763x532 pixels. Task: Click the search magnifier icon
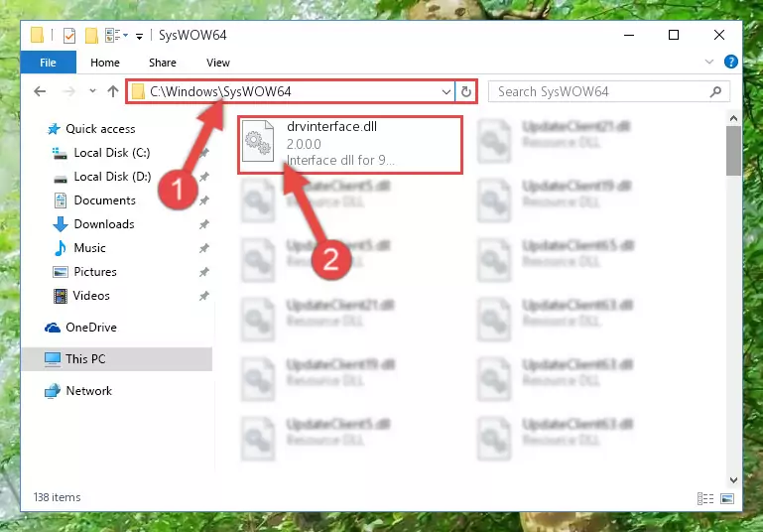point(715,91)
